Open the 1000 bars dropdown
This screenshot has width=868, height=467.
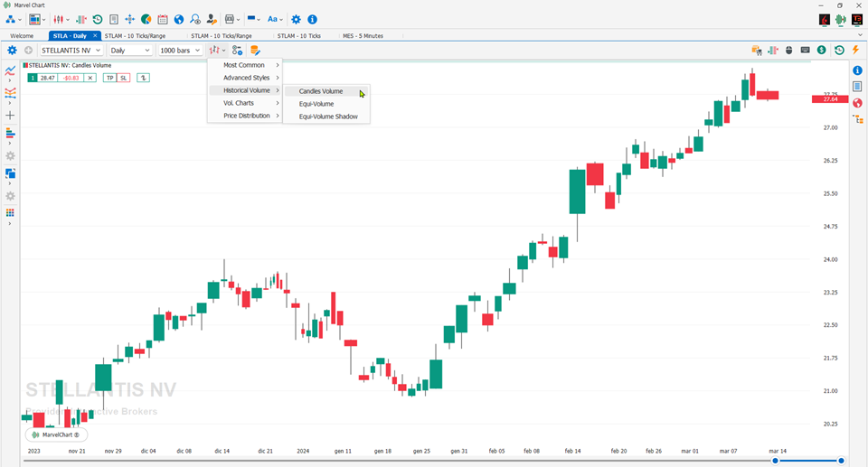coord(180,51)
